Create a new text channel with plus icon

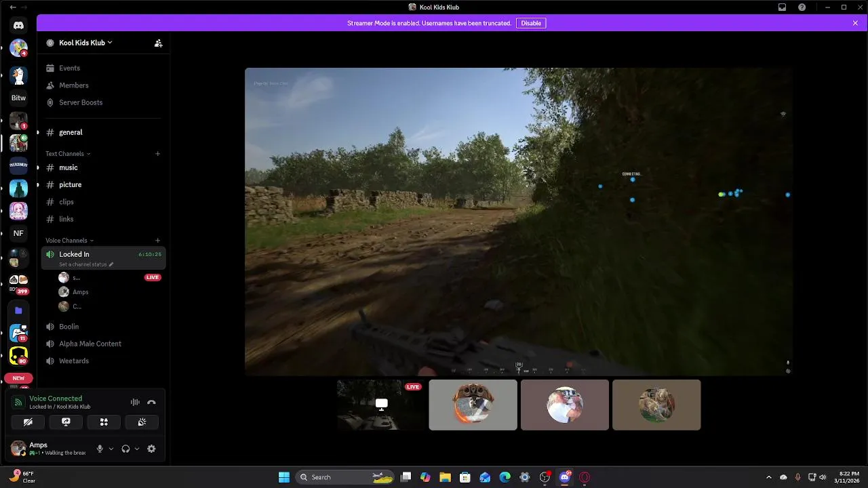point(158,154)
